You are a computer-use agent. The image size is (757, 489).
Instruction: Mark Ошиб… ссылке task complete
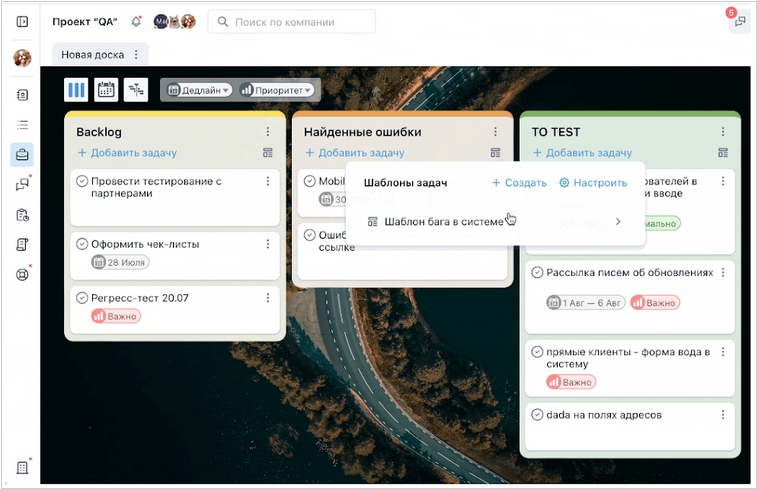tap(309, 235)
